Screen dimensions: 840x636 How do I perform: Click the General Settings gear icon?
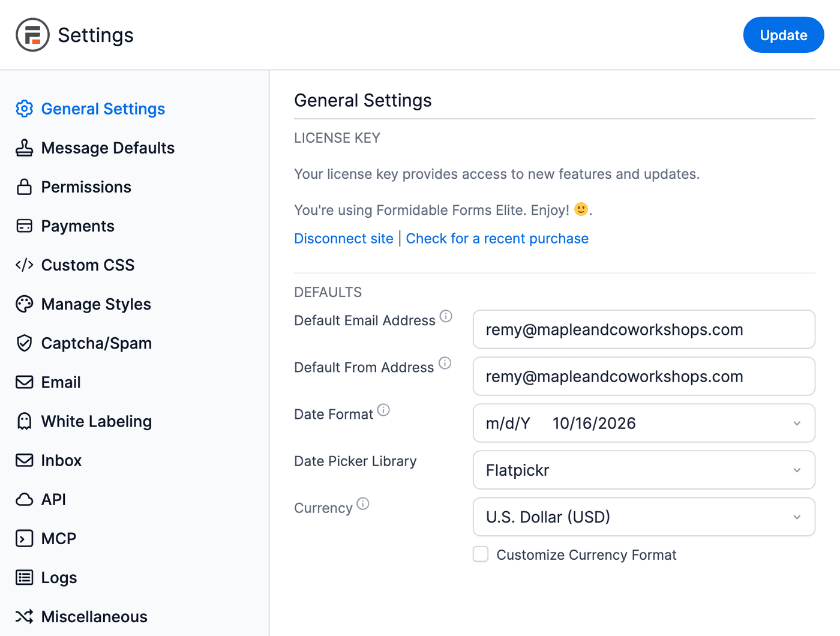[24, 109]
